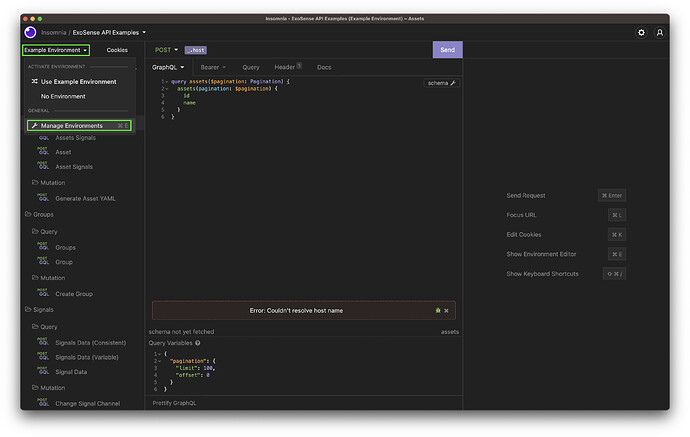Open the user account icon
690x437 pixels.
click(x=660, y=33)
